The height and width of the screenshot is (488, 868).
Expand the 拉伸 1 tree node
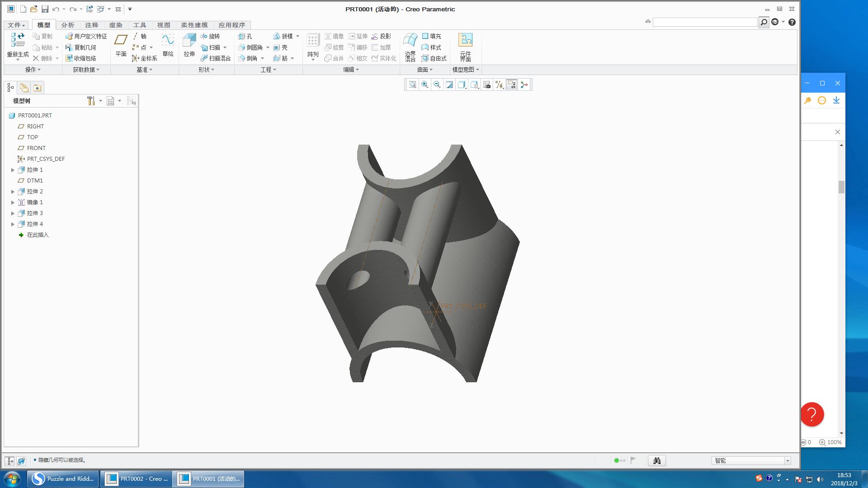(x=12, y=169)
